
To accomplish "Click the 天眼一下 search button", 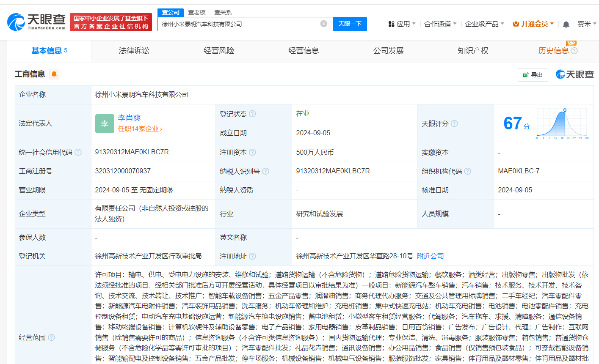I will (x=350, y=24).
